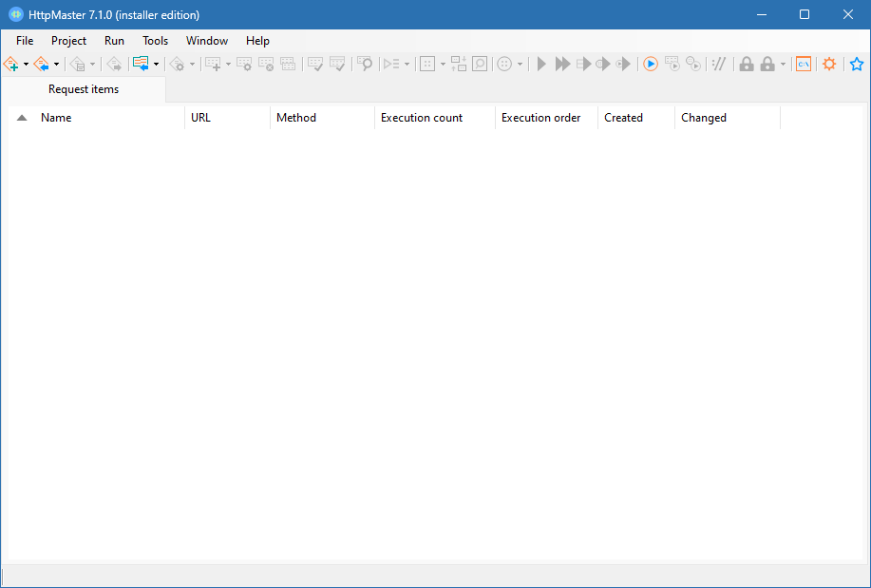Viewport: 871px width, 588px height.
Task: Click the square magnifier preview icon
Action: pos(480,65)
